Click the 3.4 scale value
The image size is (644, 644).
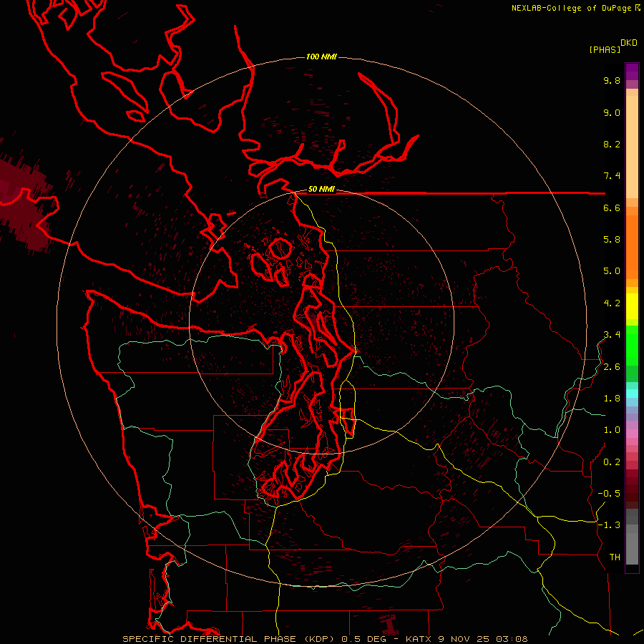(612, 335)
